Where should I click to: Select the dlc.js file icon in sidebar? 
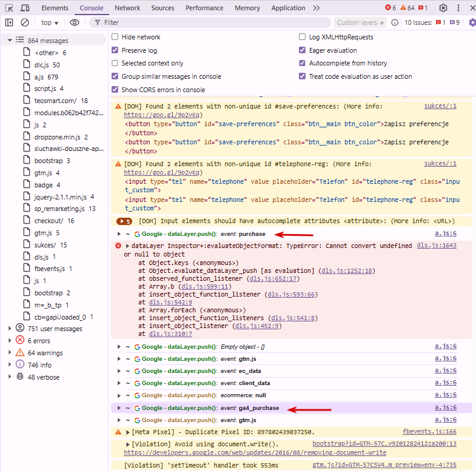pyautogui.click(x=27, y=64)
